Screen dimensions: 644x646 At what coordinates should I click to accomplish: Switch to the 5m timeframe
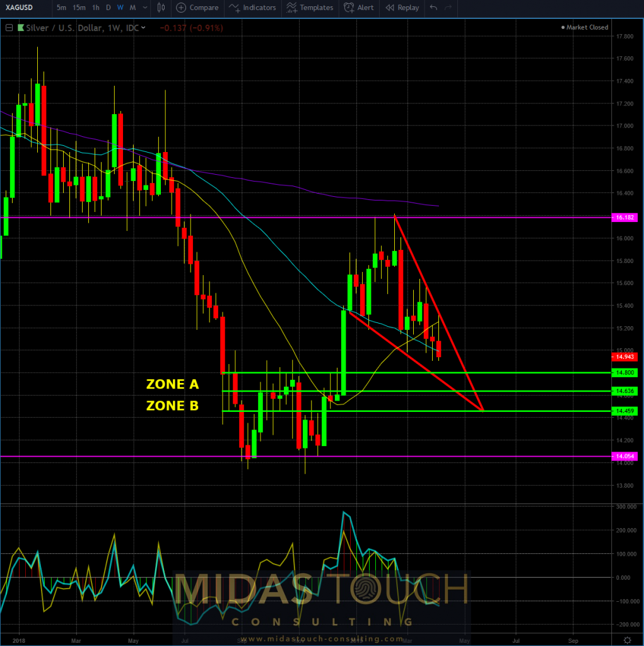[x=61, y=8]
